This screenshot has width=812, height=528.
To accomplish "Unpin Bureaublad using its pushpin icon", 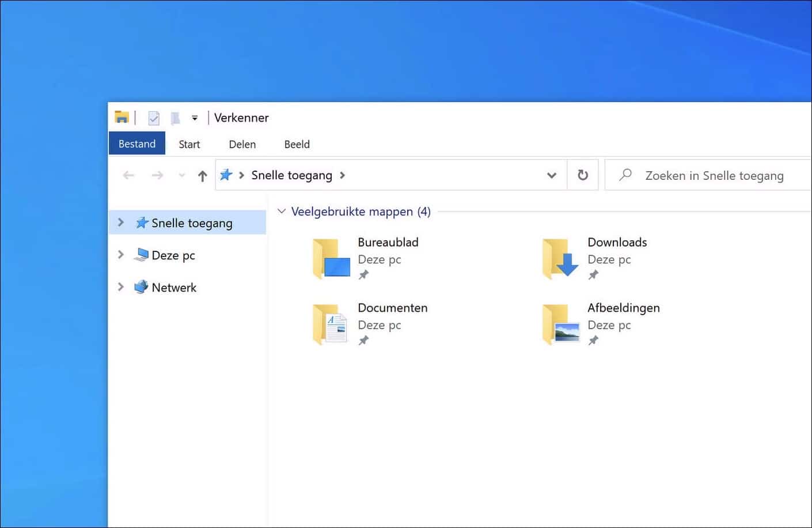I will (x=363, y=275).
